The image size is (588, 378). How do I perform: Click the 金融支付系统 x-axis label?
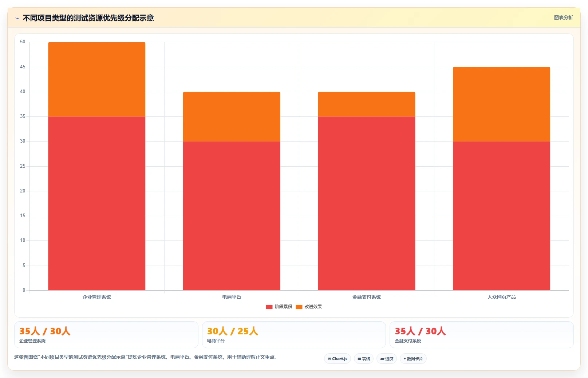tap(367, 297)
